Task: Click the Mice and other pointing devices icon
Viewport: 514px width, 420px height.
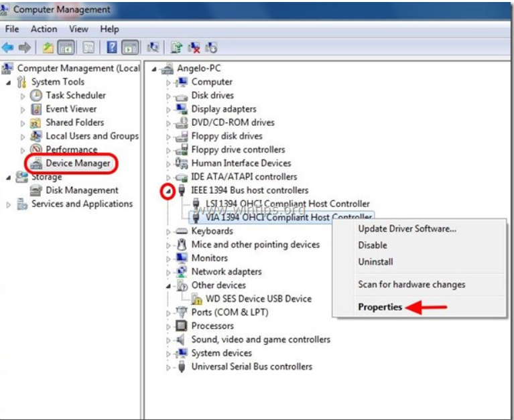Action: click(x=182, y=244)
